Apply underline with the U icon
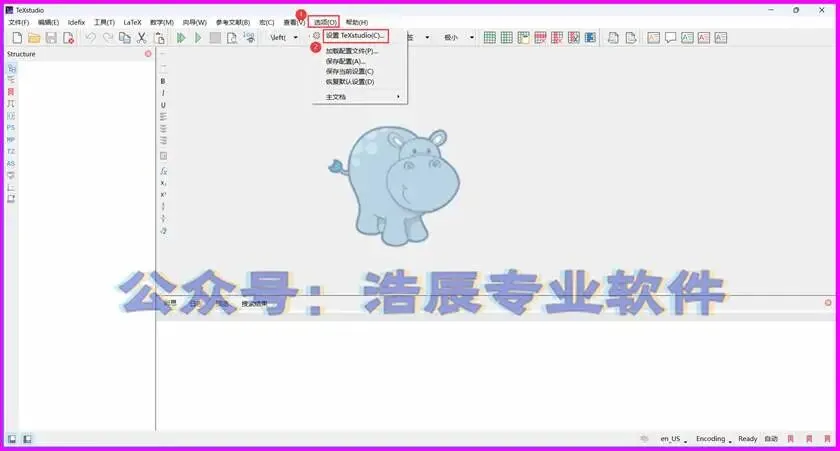Screen dimensions: 840x451 (163, 105)
